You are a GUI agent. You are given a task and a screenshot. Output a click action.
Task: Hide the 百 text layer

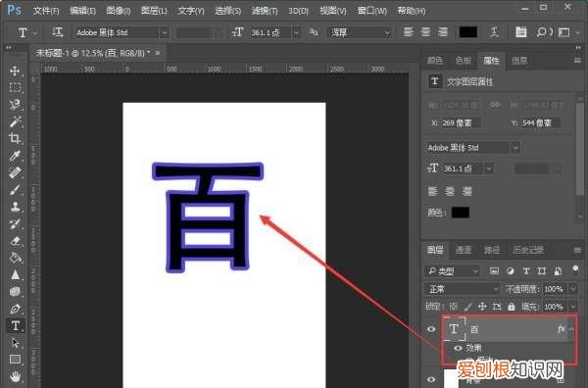pyautogui.click(x=431, y=329)
